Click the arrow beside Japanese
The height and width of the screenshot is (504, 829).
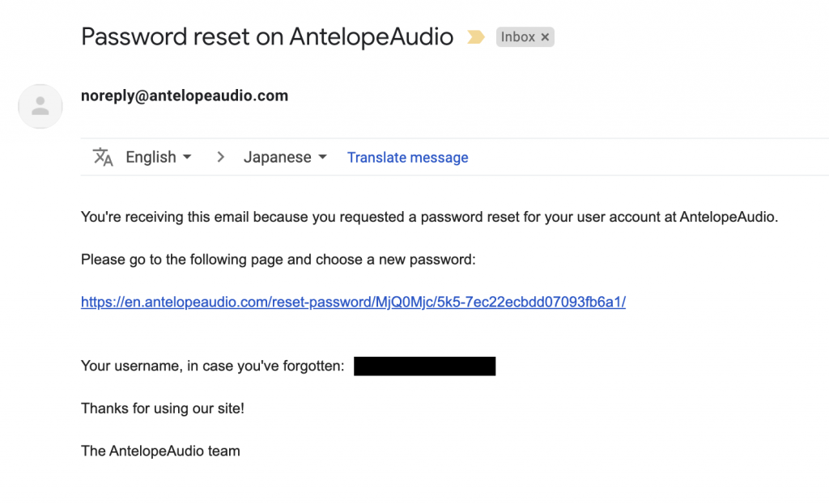tap(322, 157)
